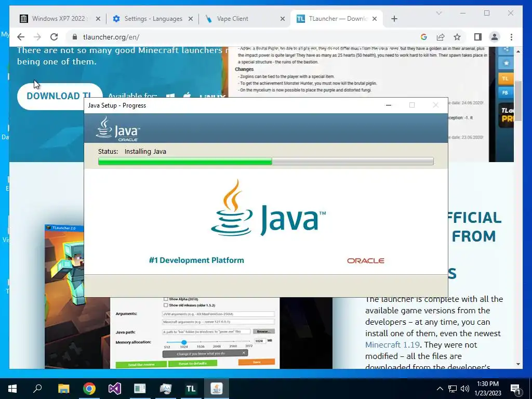Open the Windows Start menu
The width and height of the screenshot is (532, 399).
(12, 389)
